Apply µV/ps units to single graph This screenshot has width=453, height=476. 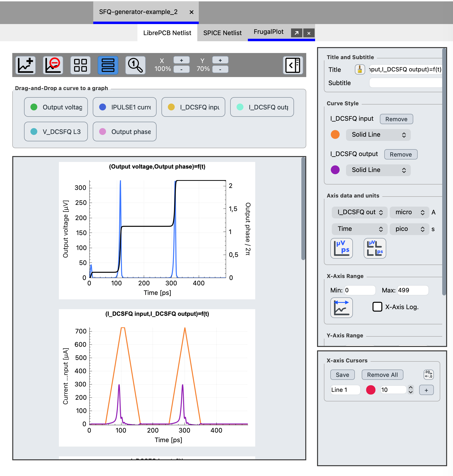[342, 248]
